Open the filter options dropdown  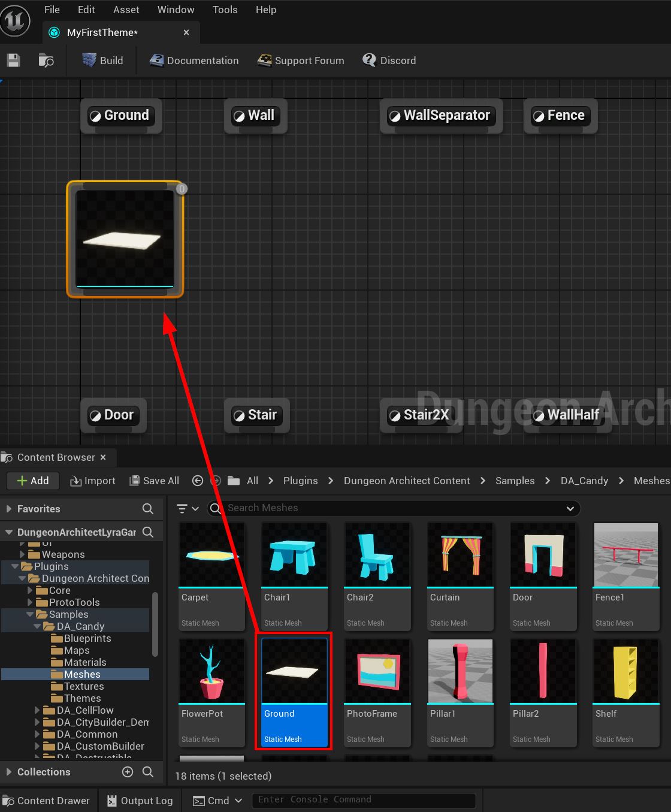pos(188,508)
